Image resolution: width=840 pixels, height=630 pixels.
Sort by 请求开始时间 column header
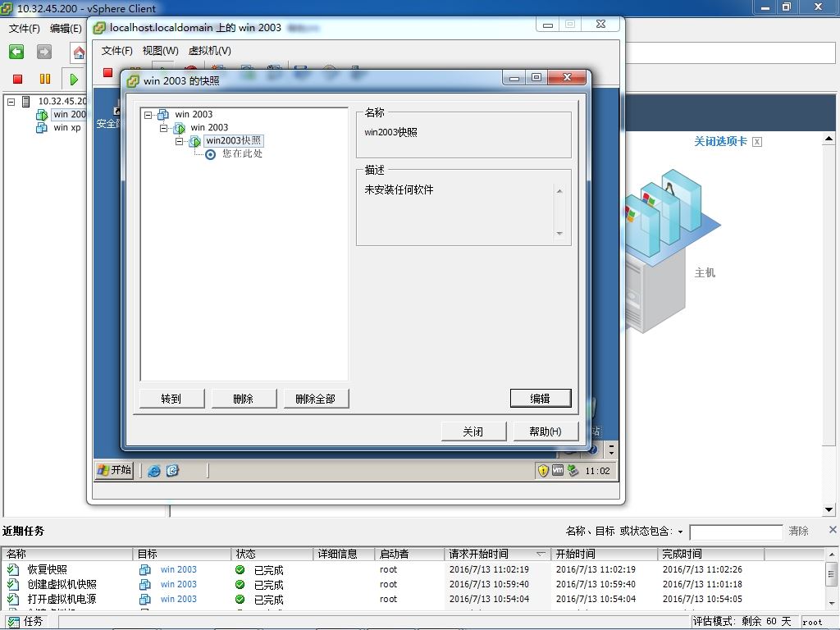(x=498, y=554)
